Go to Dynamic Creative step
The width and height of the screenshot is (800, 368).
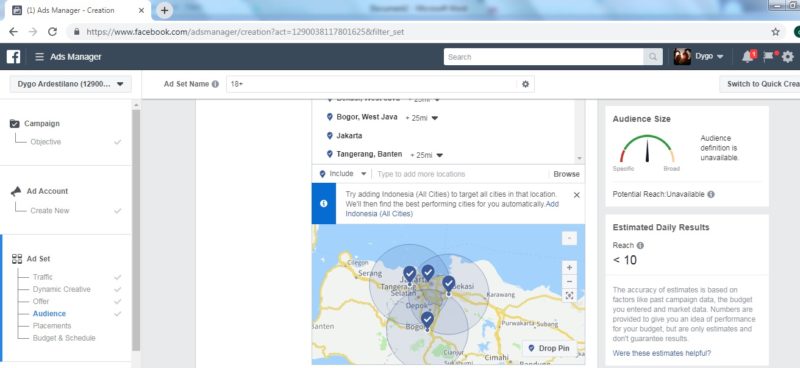(x=61, y=289)
